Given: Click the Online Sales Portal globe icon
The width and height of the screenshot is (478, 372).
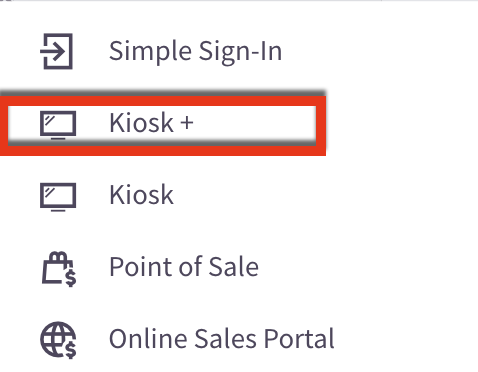Looking at the screenshot, I should [58, 340].
